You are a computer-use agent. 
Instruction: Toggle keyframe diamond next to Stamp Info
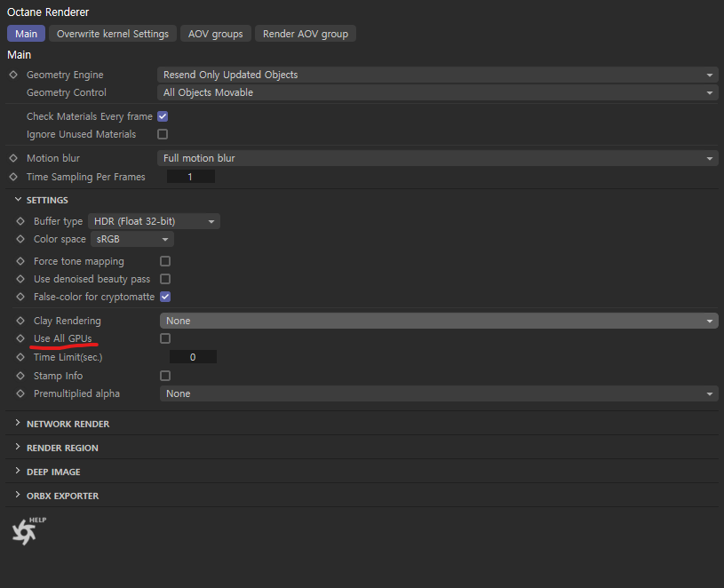pyautogui.click(x=20, y=376)
